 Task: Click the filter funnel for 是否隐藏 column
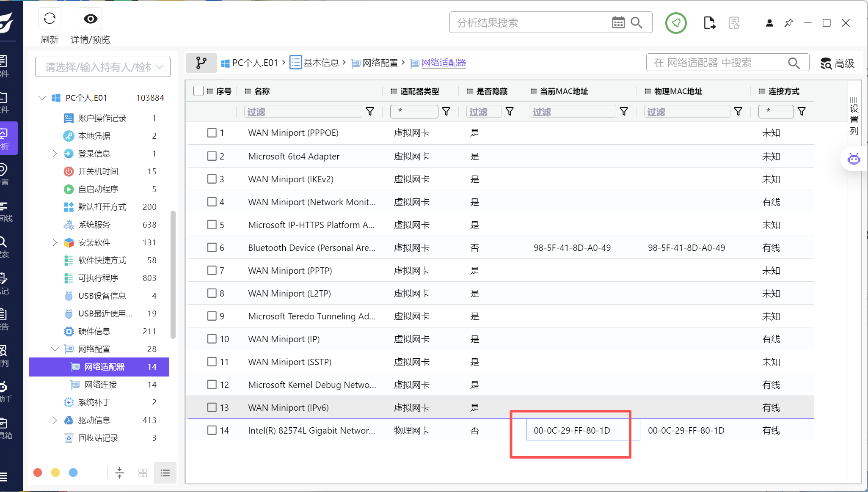point(510,111)
